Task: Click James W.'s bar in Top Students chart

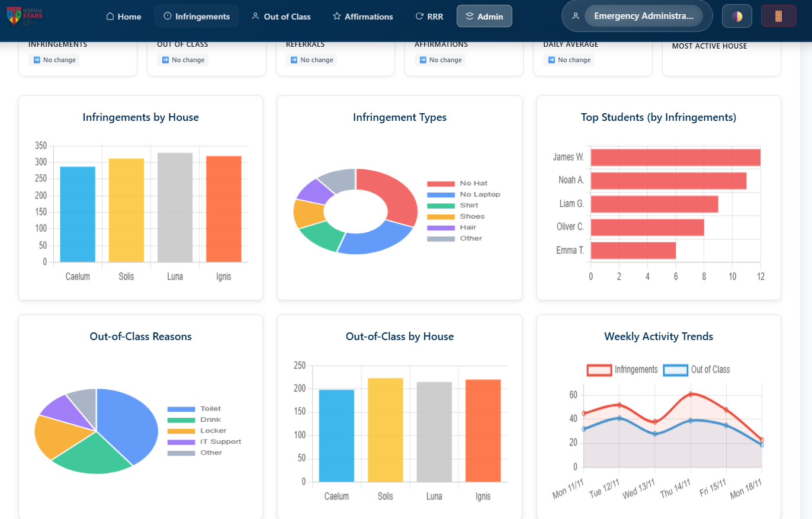Action: (x=675, y=156)
